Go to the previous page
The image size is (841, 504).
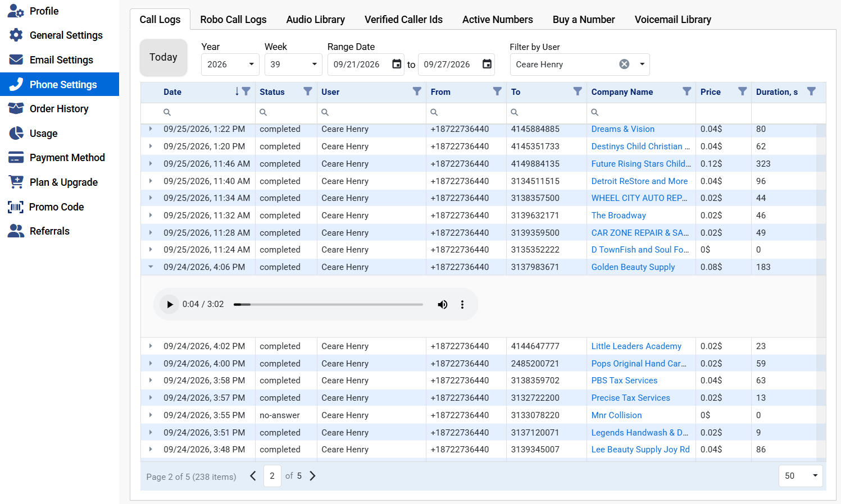[253, 476]
